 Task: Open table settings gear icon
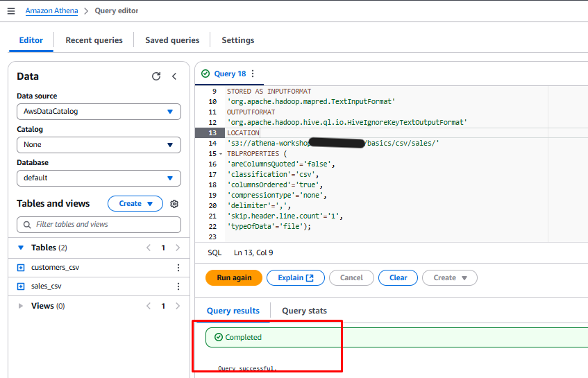tap(174, 204)
